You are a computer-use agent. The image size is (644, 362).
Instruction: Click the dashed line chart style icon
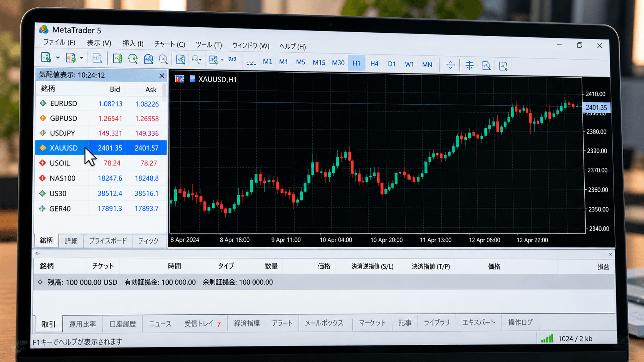(251, 62)
